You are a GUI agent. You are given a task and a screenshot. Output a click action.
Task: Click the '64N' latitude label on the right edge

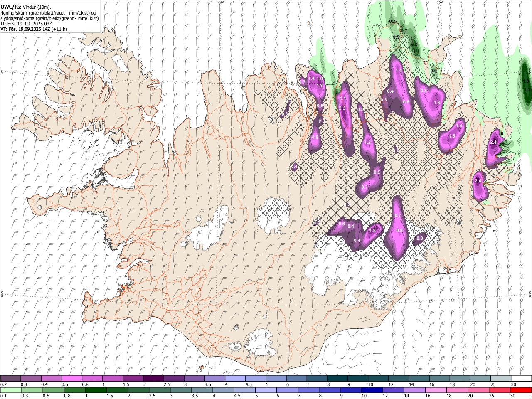(530, 293)
